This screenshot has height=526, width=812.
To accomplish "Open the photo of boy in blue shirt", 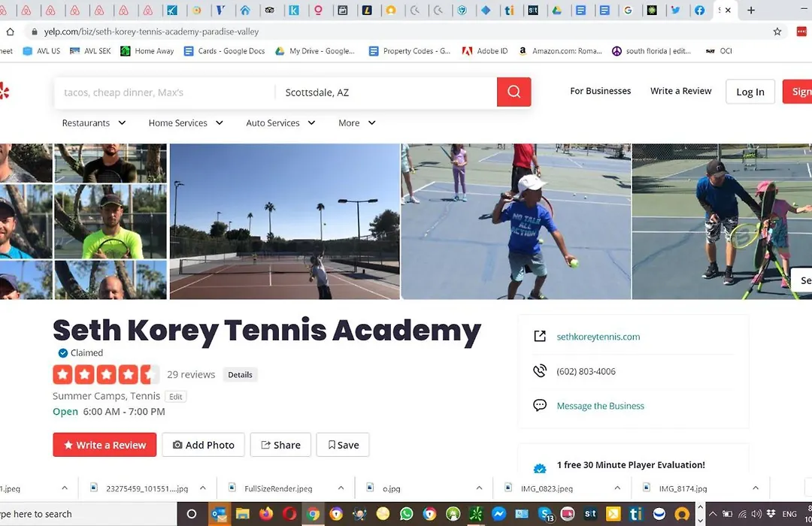I will 517,222.
